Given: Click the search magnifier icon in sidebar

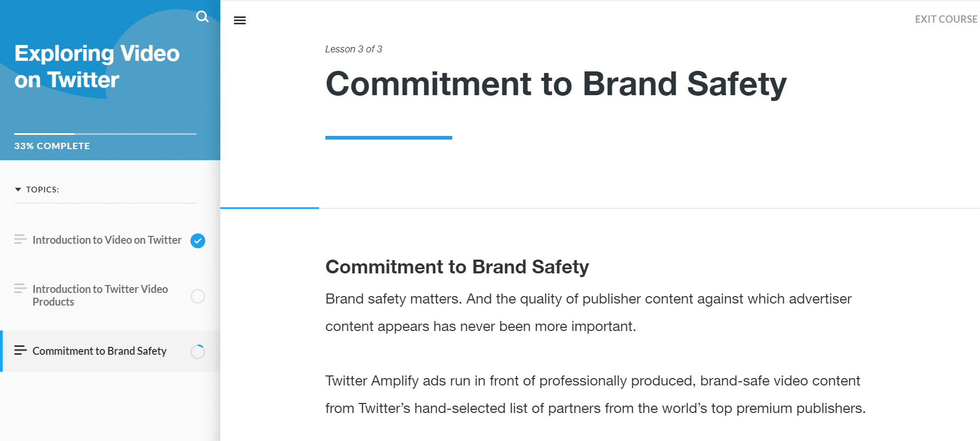Looking at the screenshot, I should pos(202,17).
